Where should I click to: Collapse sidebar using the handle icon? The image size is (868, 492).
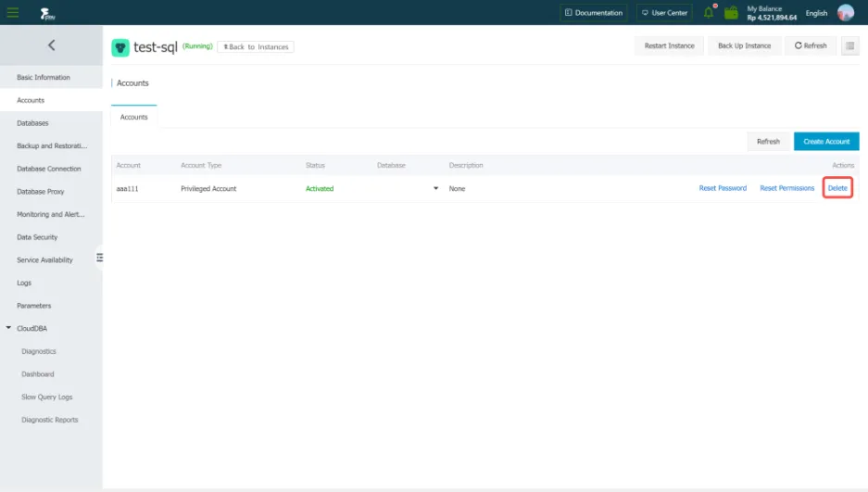100,258
